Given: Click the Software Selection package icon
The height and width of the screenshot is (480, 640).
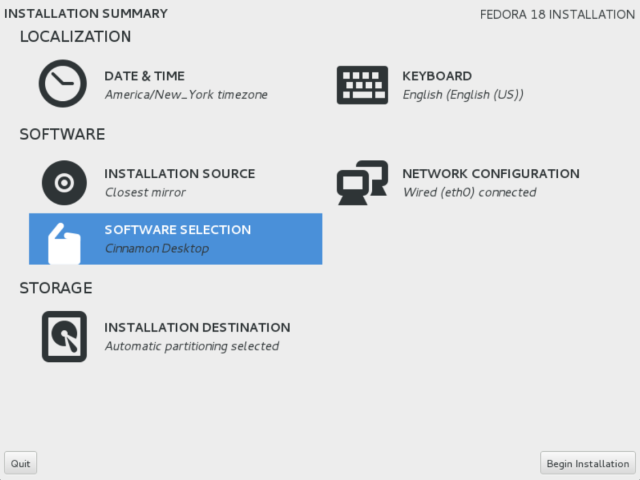Looking at the screenshot, I should [x=64, y=243].
